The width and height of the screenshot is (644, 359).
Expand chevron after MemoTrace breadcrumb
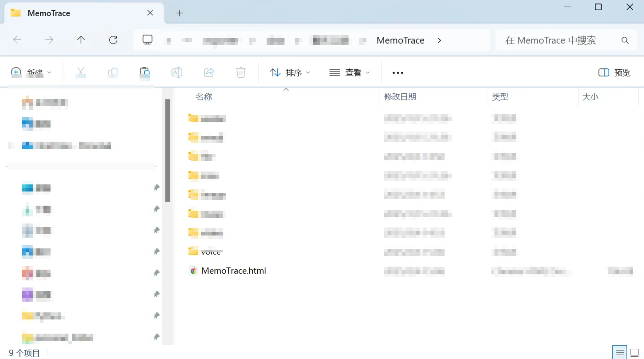click(x=439, y=40)
